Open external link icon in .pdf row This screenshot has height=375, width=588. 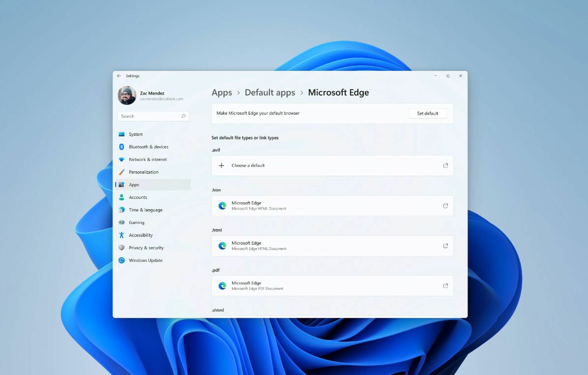(x=445, y=286)
